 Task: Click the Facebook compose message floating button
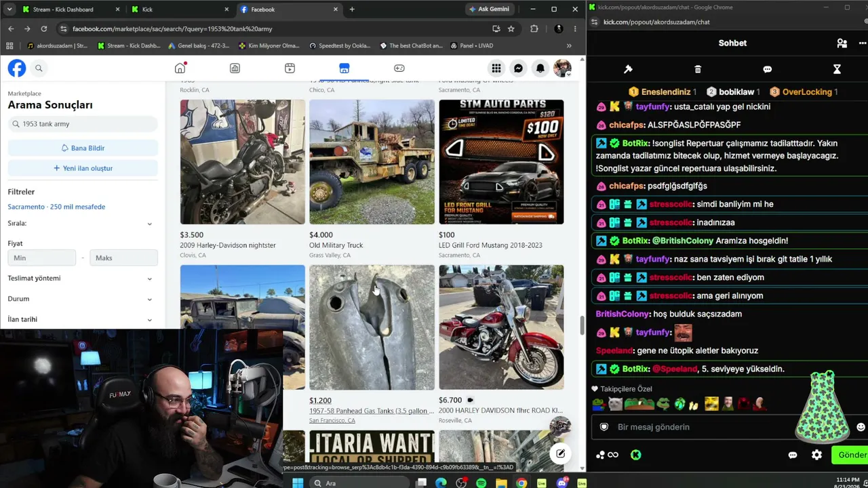560,453
